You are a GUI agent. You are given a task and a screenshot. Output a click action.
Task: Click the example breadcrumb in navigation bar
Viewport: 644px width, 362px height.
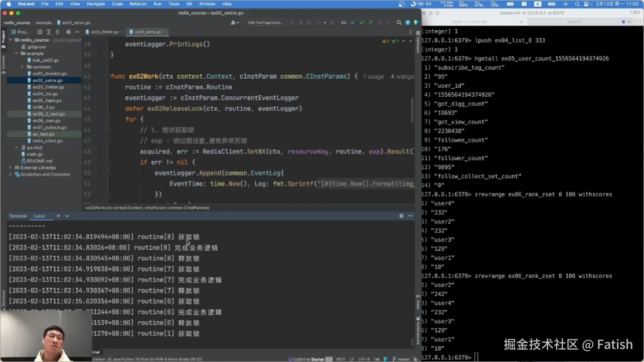pos(44,23)
